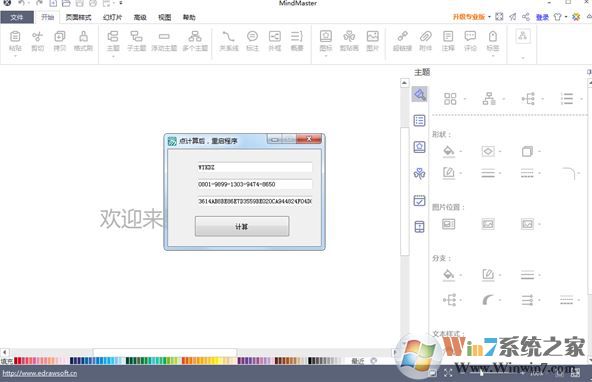Add a Callout (标注) bubble
The image size is (592, 382).
coord(252,41)
